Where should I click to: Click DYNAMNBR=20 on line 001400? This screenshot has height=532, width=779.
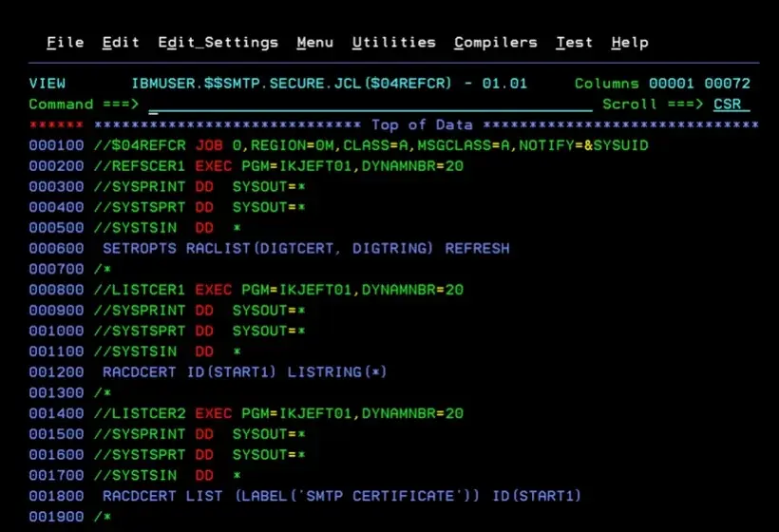412,413
